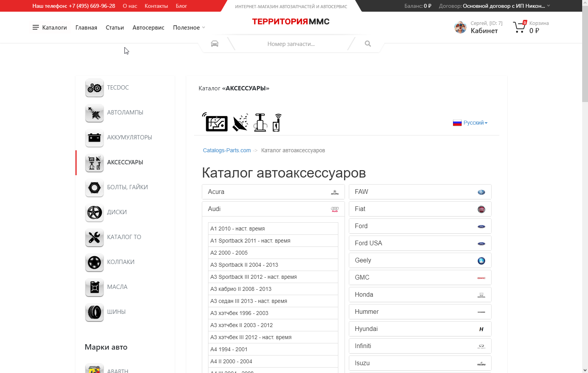Expand the Isuzu brand row

coord(420,363)
